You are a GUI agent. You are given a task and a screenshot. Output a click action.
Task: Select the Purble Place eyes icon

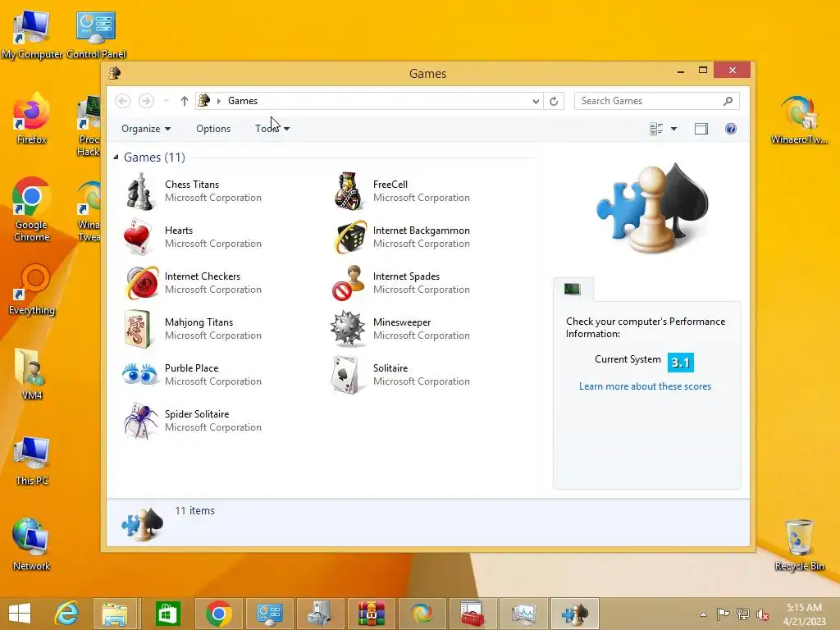[x=139, y=374]
